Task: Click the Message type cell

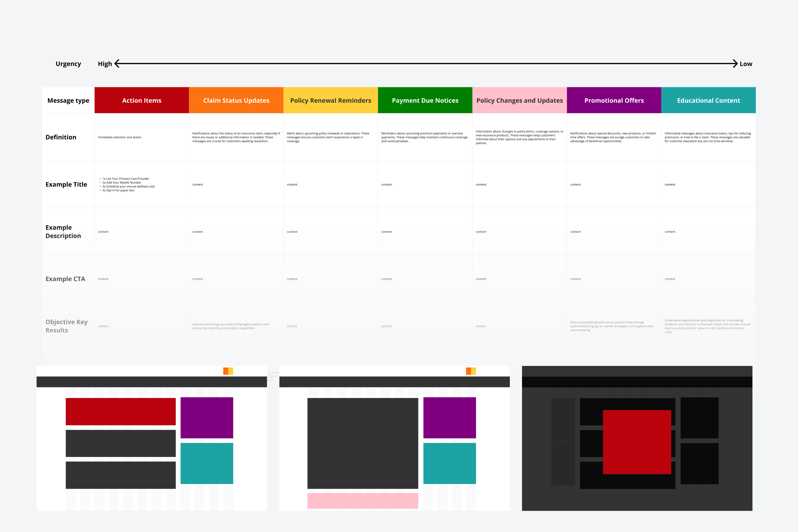Action: (68, 100)
